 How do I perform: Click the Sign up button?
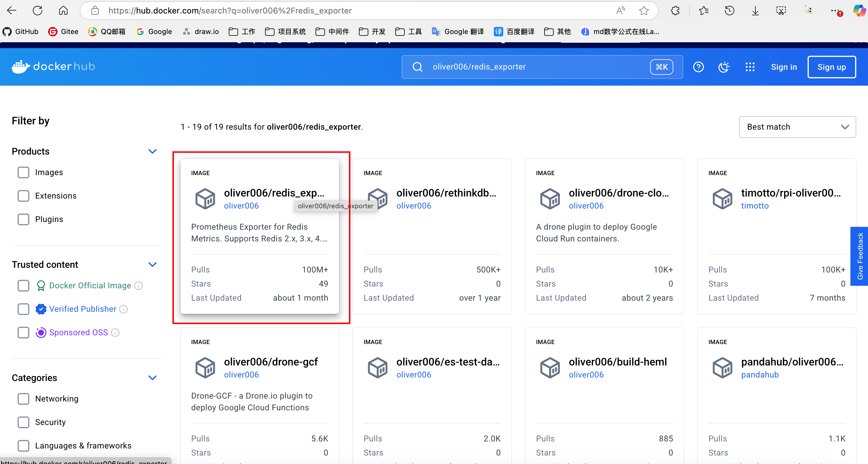coord(832,67)
